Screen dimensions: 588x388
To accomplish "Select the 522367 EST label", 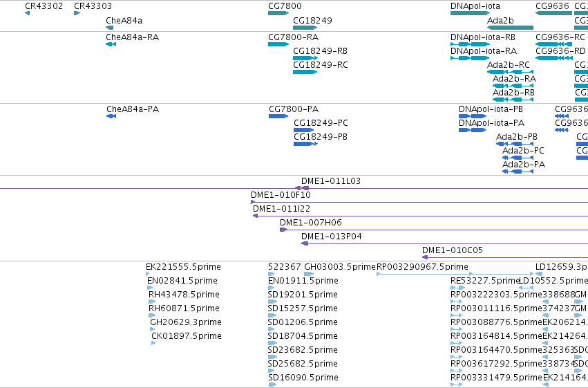I will 284,267.
